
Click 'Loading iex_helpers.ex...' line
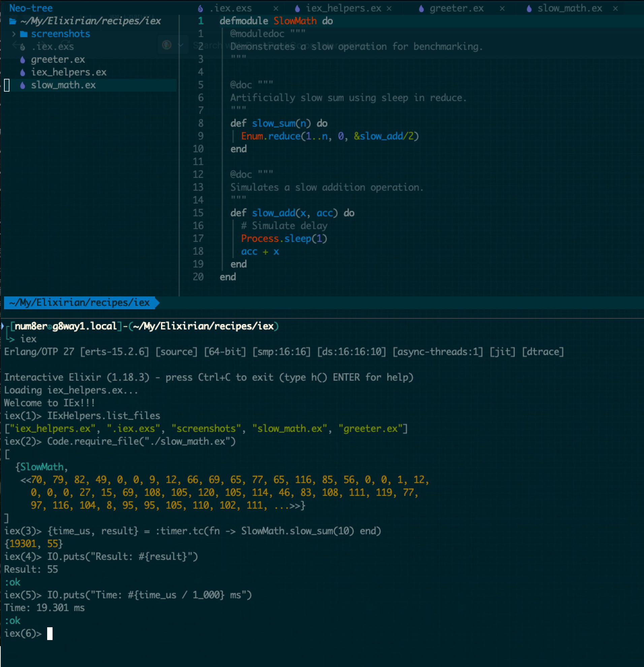coord(71,390)
